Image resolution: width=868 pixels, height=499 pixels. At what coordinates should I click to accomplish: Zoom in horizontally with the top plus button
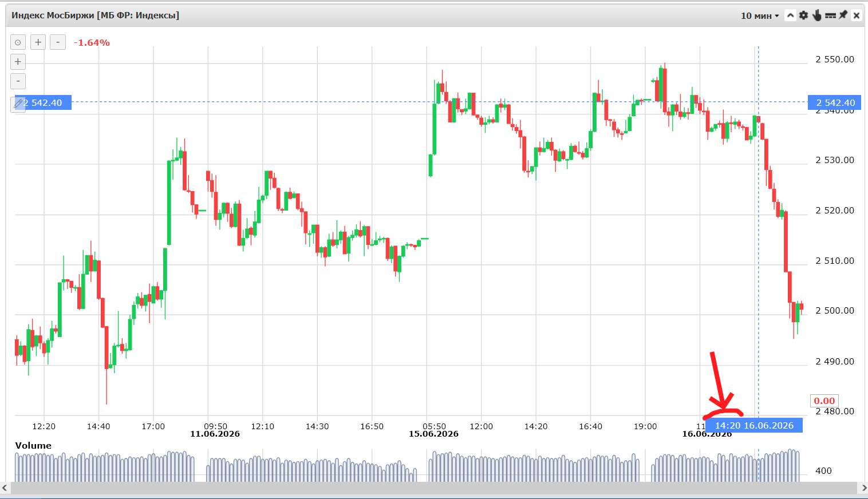point(38,42)
